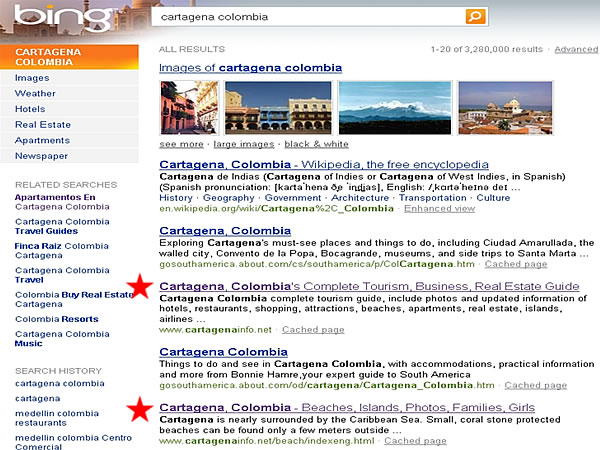This screenshot has width=600, height=450.
Task: Open the first Cartagena street thumbnail
Action: point(188,108)
